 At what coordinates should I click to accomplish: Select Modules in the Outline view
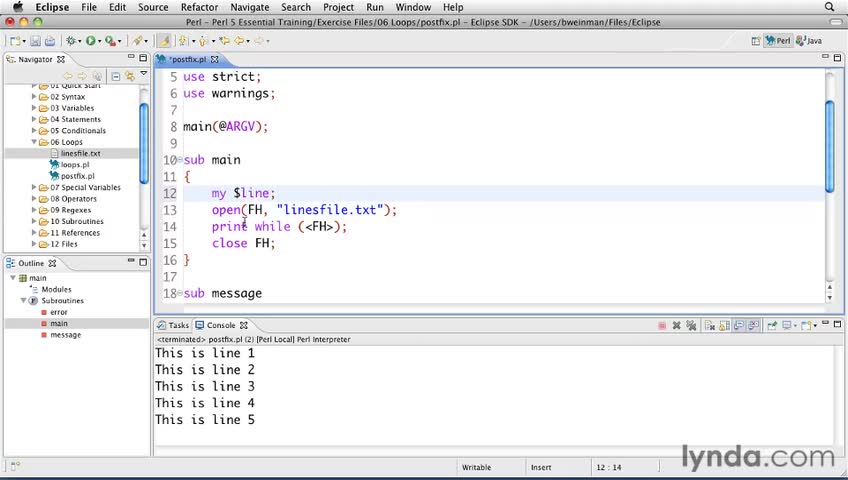point(56,290)
